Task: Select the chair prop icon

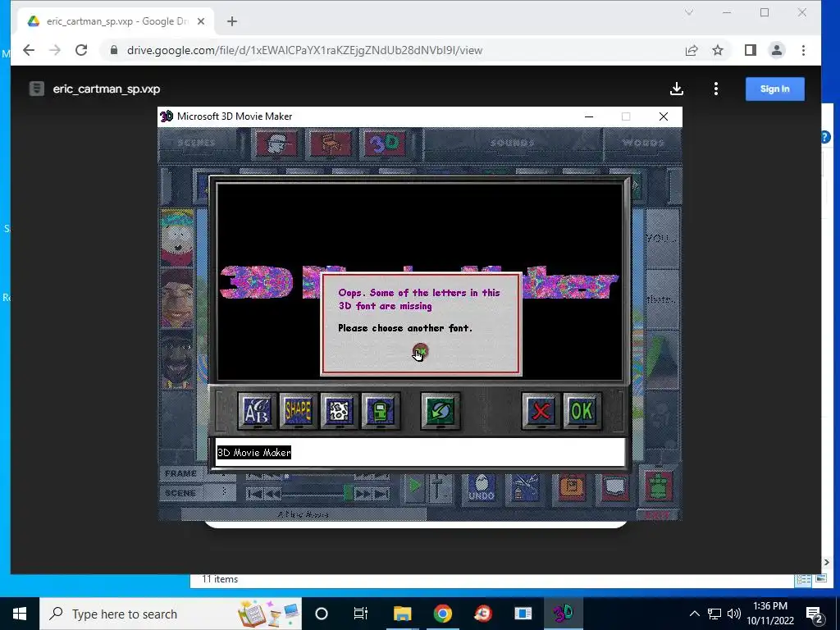Action: tap(331, 144)
